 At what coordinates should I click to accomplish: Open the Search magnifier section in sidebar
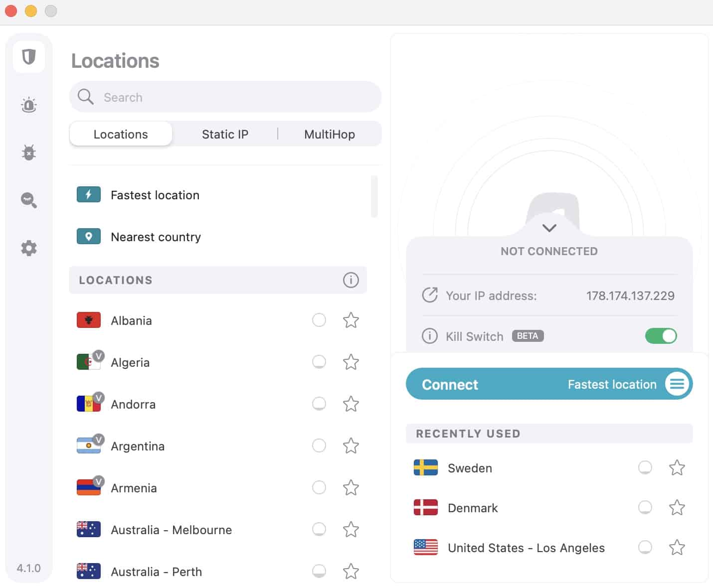[x=29, y=200]
